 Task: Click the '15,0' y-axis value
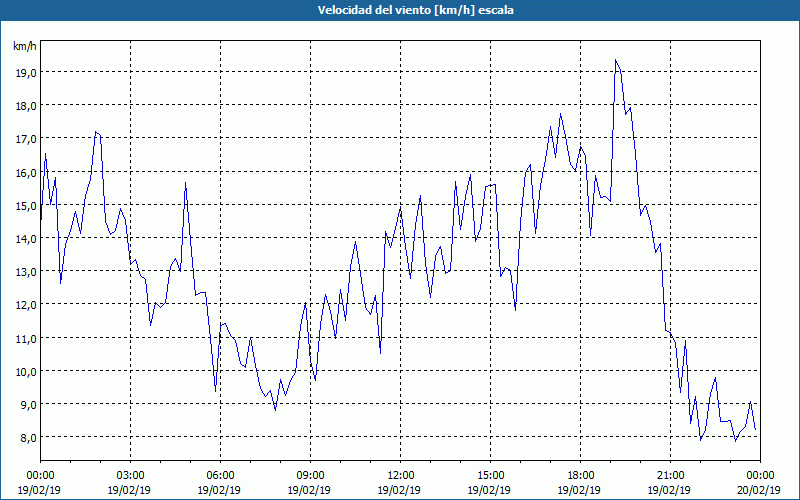[x=26, y=206]
